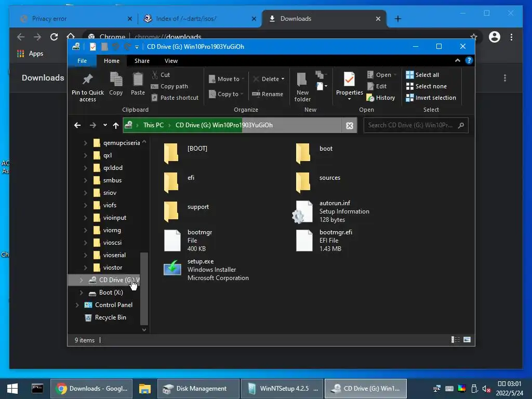Open Downloads Google Chrome taskbar button
Viewport: 532px width, 399px height.
(x=91, y=389)
